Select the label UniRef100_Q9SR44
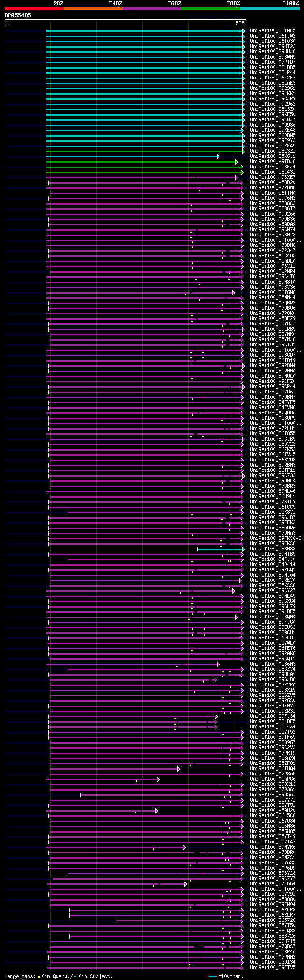This screenshot has width=304, height=980. tap(273, 386)
